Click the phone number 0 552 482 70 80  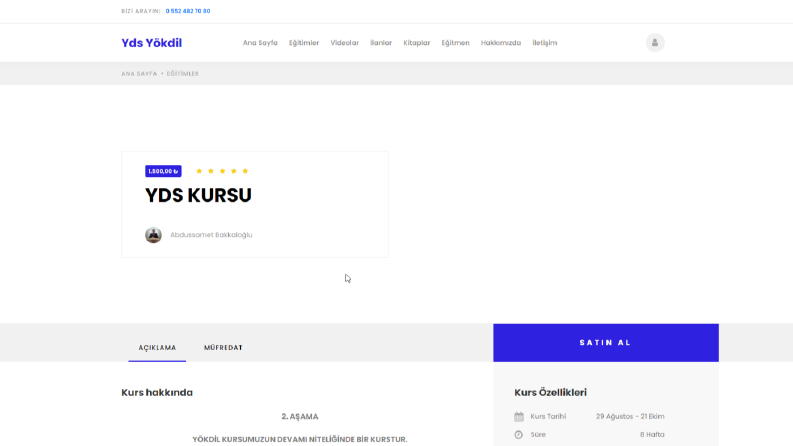point(188,11)
